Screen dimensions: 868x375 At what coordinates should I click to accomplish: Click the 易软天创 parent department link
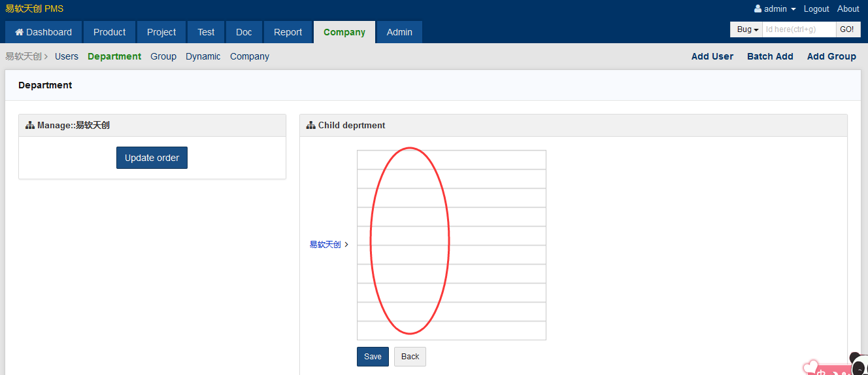point(325,245)
